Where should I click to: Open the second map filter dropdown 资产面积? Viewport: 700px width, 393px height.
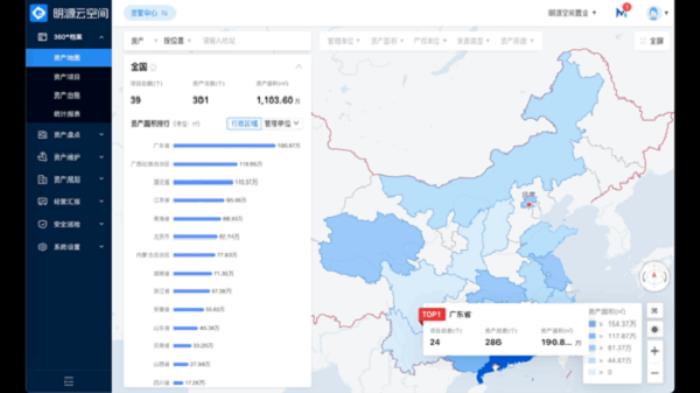[x=387, y=41]
